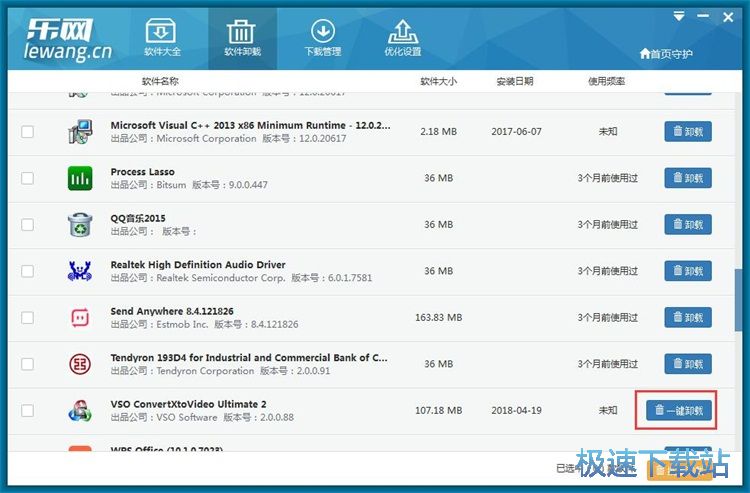The width and height of the screenshot is (750, 493).
Task: Go to the 优化设置 tab
Action: point(402,39)
